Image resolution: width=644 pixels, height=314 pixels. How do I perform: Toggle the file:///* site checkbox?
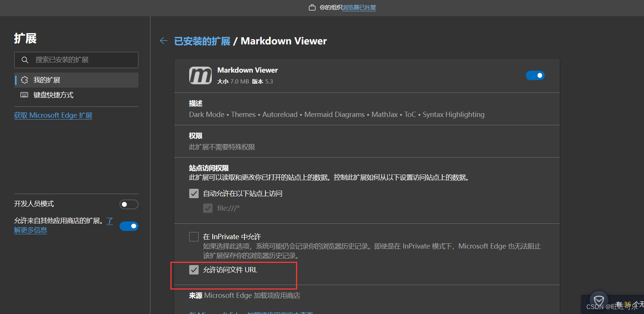(x=208, y=208)
